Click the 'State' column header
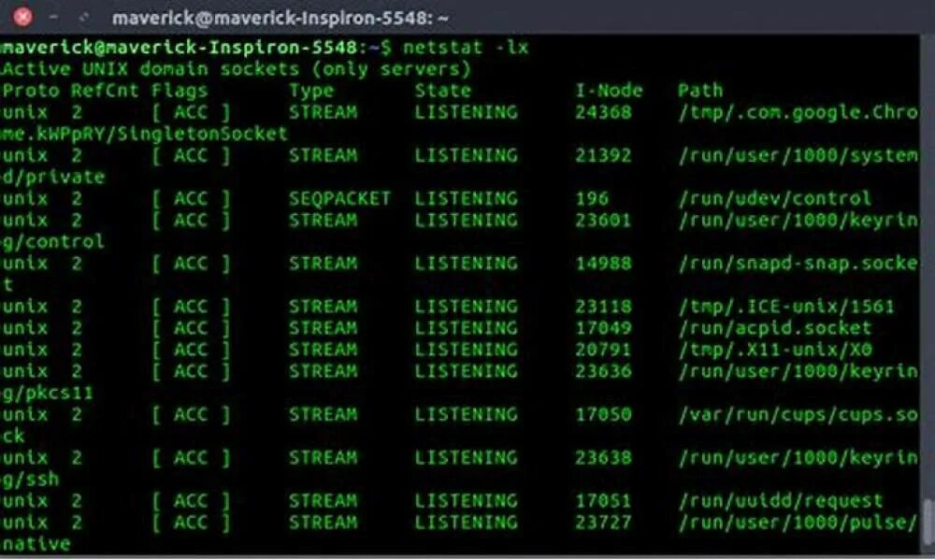Screen dimensions: 935x560 point(443,91)
